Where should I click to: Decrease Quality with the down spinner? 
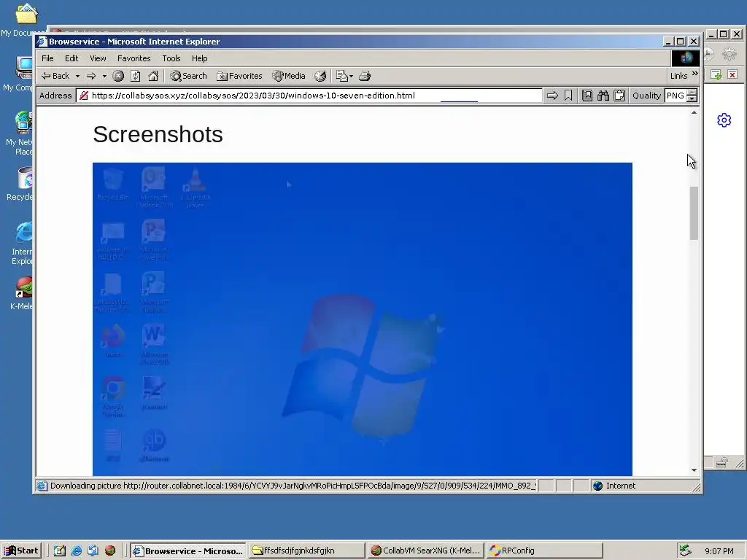click(x=692, y=98)
